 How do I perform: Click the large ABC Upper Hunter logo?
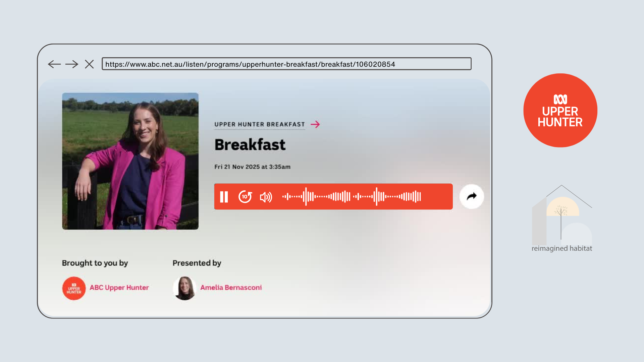(560, 110)
